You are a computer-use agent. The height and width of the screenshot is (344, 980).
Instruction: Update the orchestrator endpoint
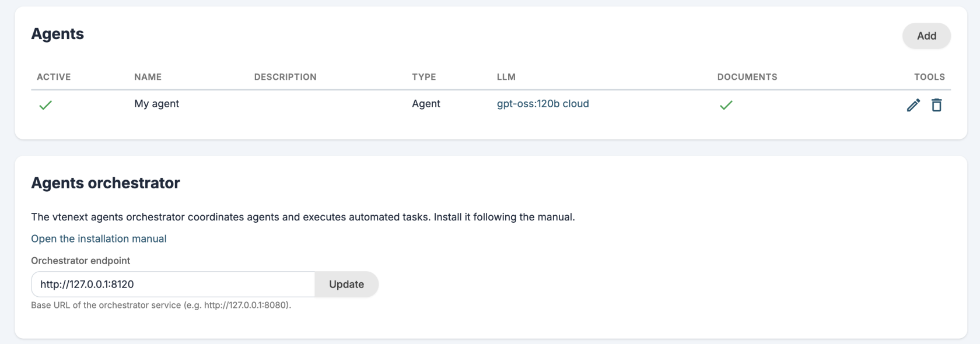click(346, 284)
